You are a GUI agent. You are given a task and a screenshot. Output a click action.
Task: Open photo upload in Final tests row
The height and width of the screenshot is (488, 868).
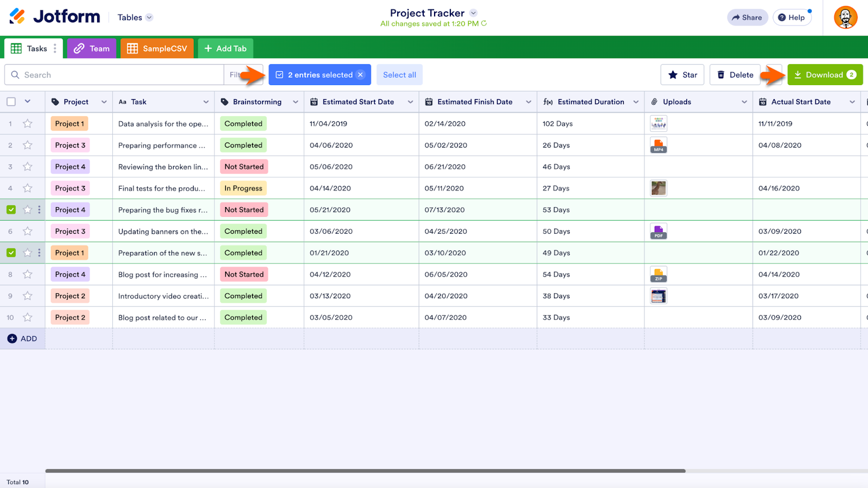pos(659,188)
